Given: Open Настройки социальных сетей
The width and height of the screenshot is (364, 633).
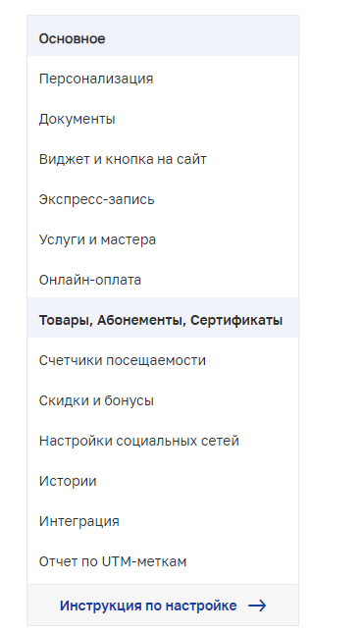Looking at the screenshot, I should 163,441.
